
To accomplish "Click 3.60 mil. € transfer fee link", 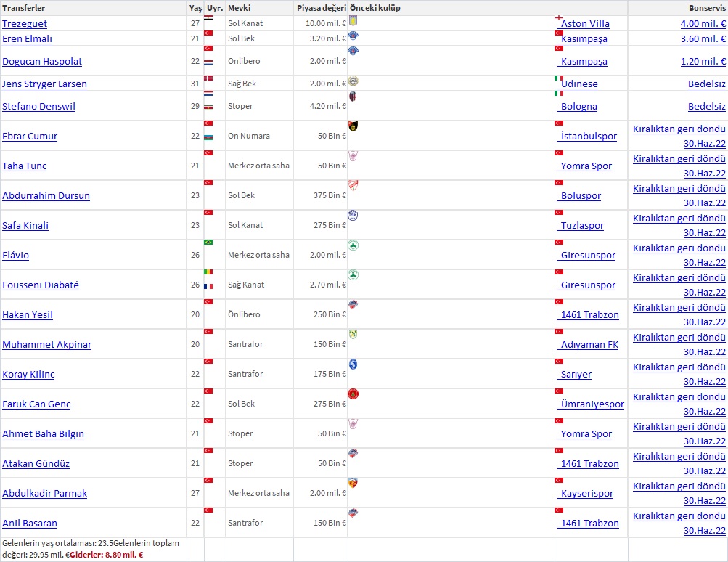I will [x=703, y=39].
